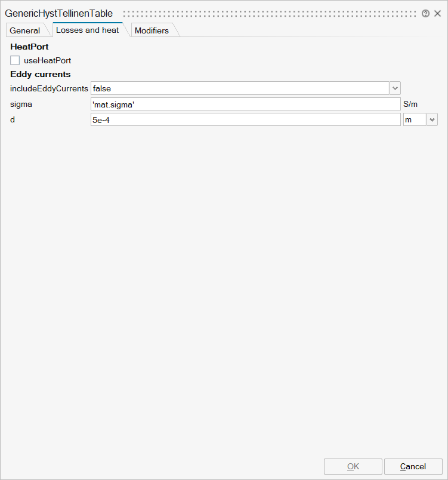The image size is (448, 480).
Task: Focus the d value field showing 5e-4
Action: click(x=245, y=119)
